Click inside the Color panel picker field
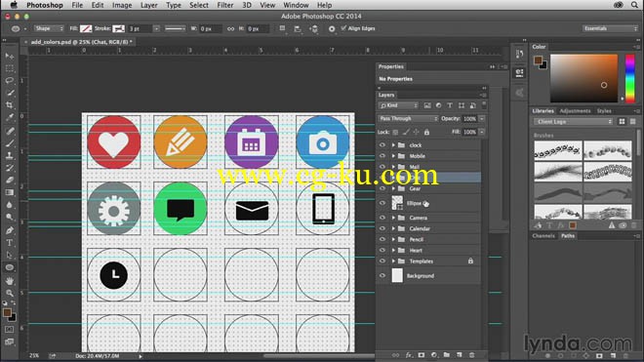 (584, 78)
